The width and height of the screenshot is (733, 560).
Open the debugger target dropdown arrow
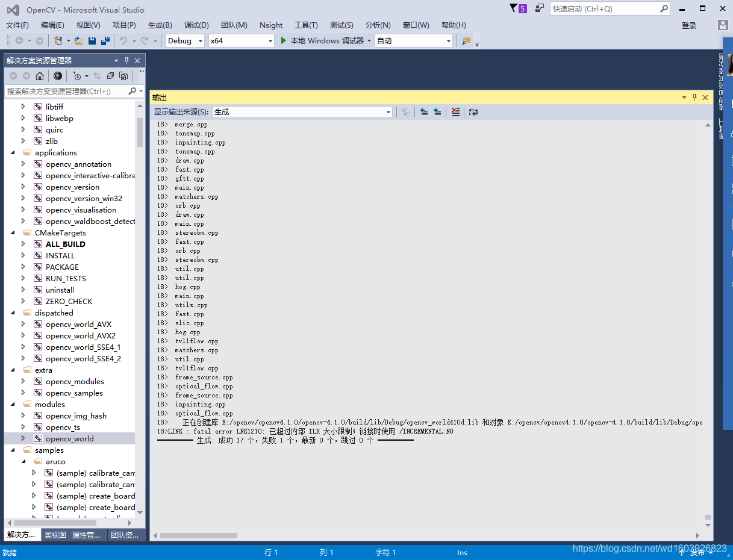coord(369,41)
